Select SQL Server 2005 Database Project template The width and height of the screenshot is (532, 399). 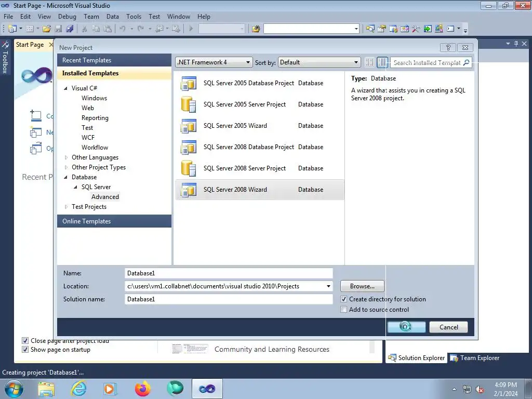coord(260,83)
